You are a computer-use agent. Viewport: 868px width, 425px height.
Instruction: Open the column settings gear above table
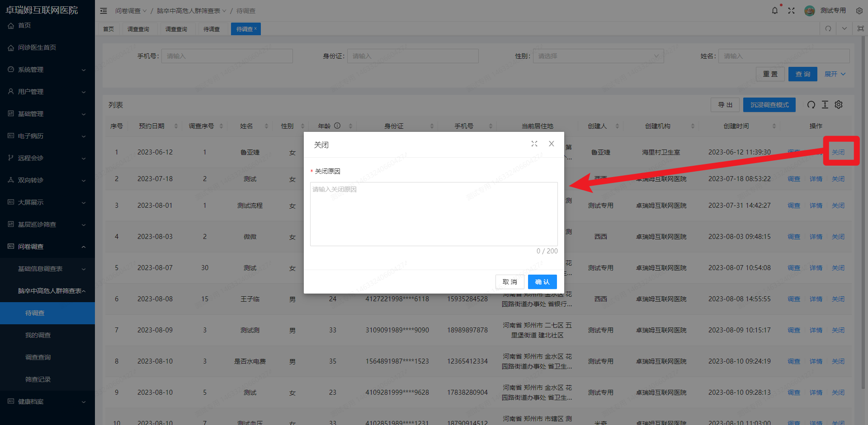[839, 105]
